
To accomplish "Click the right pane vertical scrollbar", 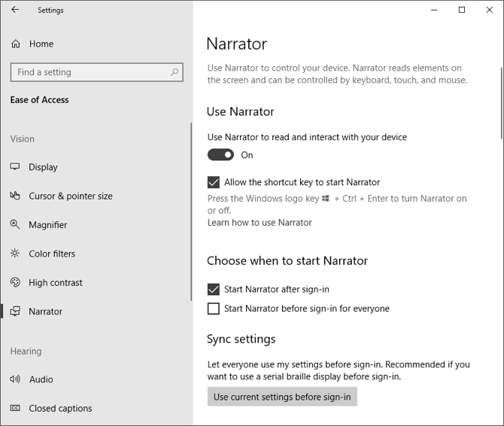I will coord(501,103).
